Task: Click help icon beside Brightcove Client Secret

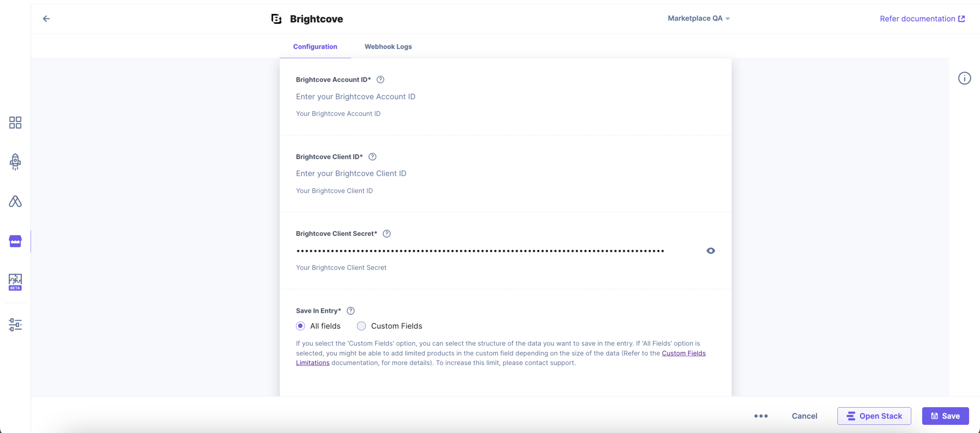Action: tap(387, 233)
